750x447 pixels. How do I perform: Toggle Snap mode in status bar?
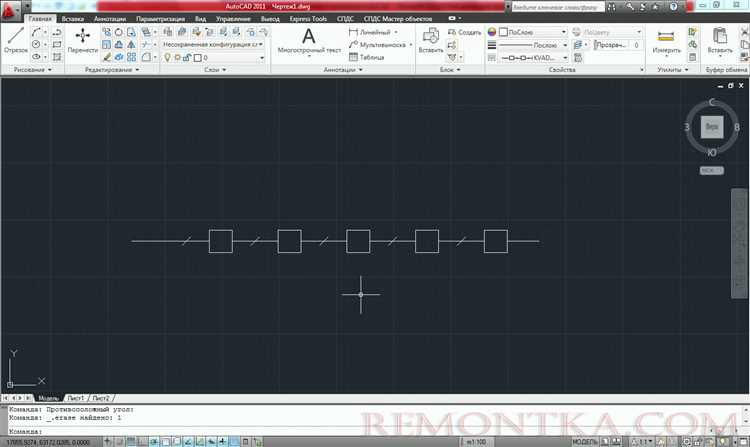click(120, 442)
